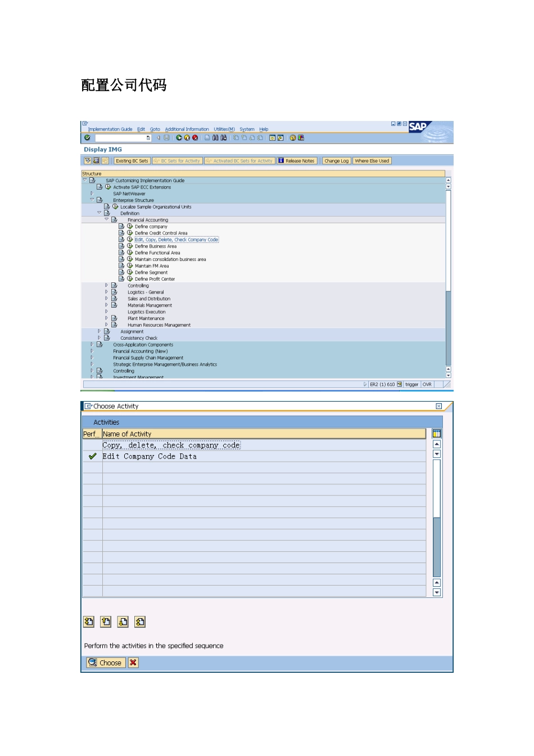Expand the Sales and Distribution node
The image size is (534, 756).
[x=107, y=299]
